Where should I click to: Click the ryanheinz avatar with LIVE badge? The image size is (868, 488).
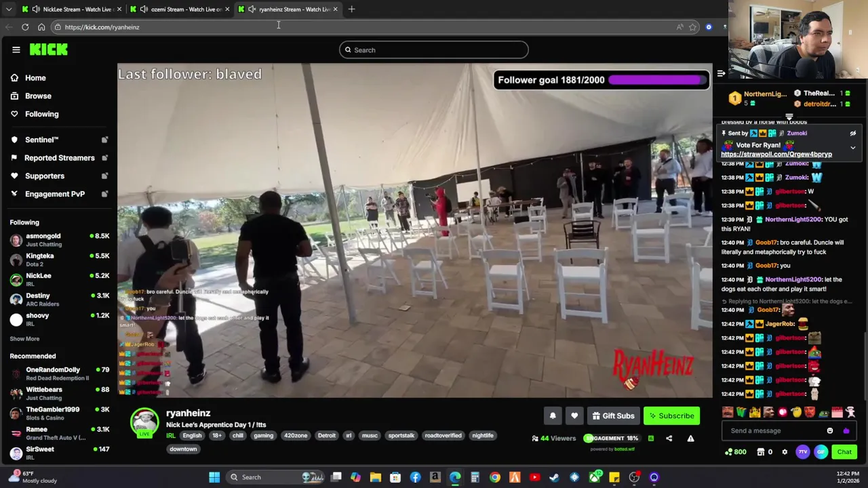144,422
